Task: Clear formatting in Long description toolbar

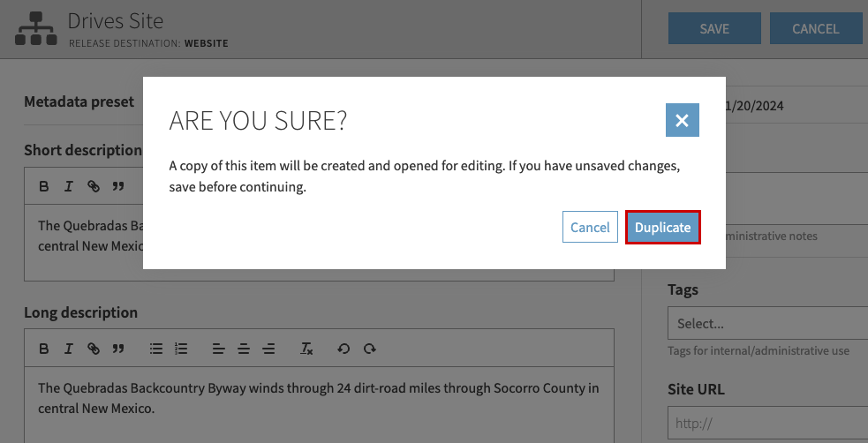Action: click(x=306, y=349)
